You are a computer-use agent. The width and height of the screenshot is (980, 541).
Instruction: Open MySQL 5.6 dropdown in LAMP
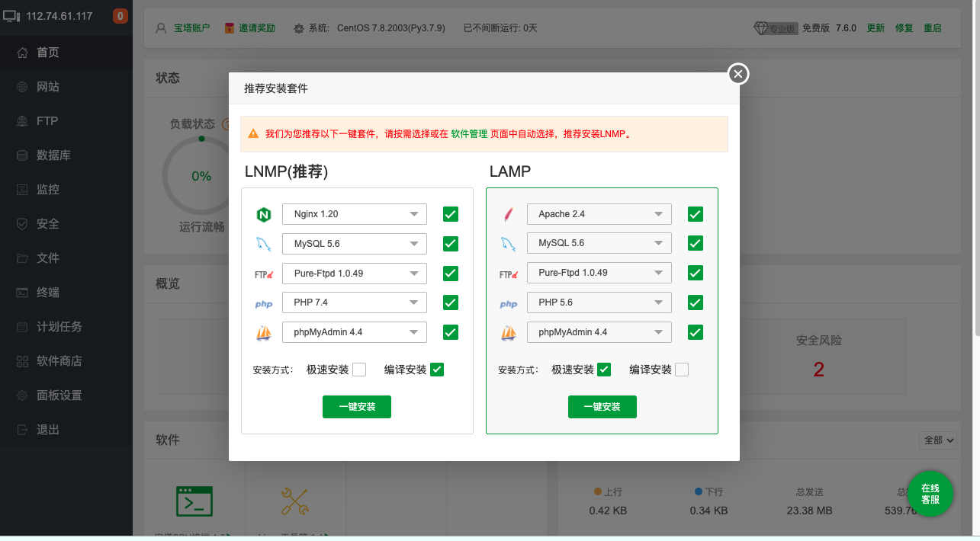point(599,244)
